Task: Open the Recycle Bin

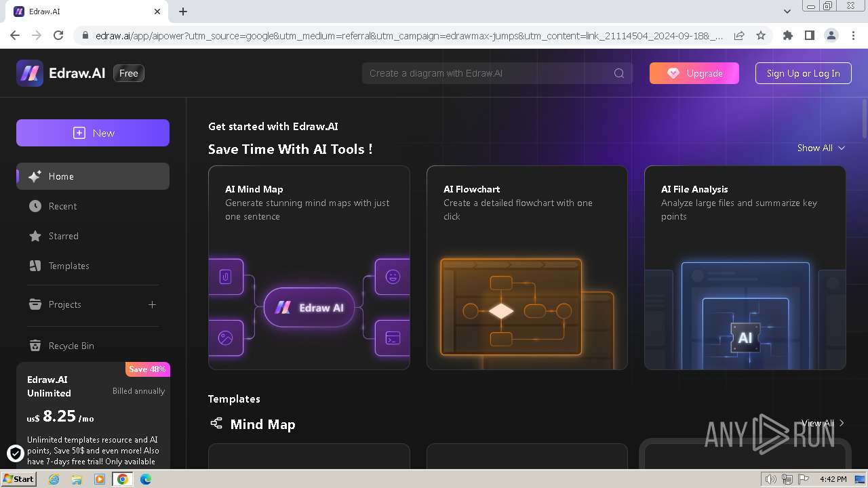Action: tap(93, 346)
